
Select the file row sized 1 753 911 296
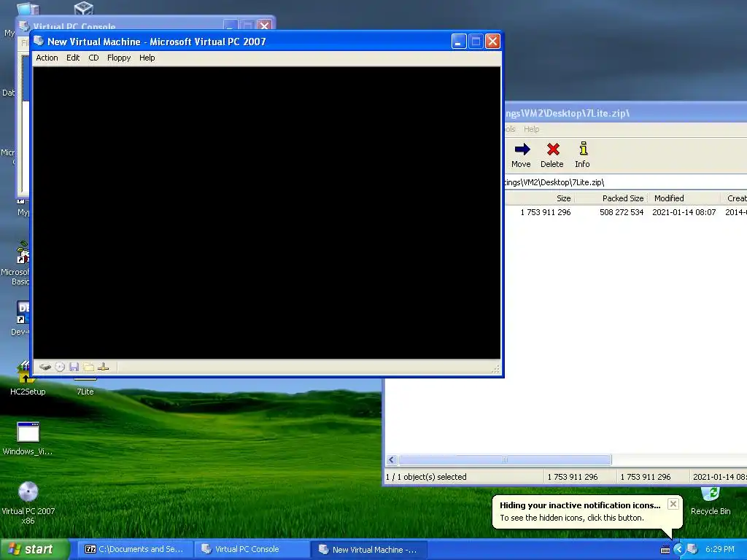625,212
